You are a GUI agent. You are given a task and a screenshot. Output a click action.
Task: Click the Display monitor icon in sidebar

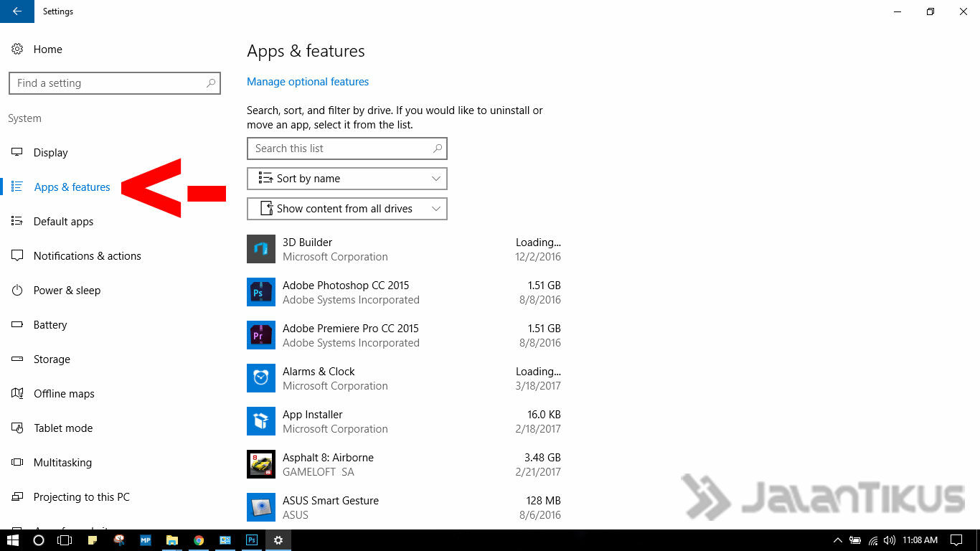[17, 152]
